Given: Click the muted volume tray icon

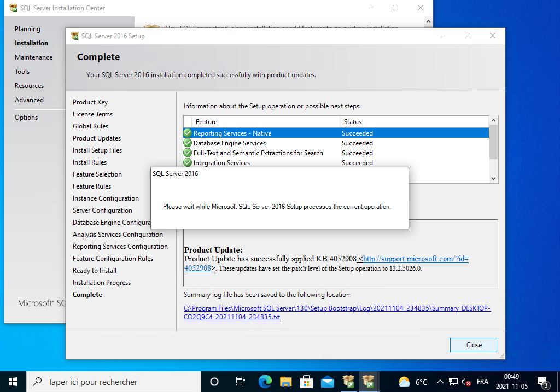Looking at the screenshot, I should 466,382.
